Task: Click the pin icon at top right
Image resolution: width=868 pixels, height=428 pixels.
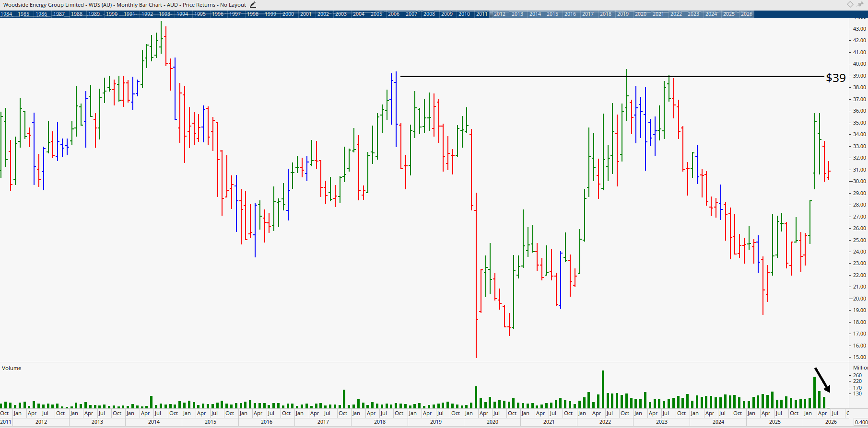Action: 860,4
